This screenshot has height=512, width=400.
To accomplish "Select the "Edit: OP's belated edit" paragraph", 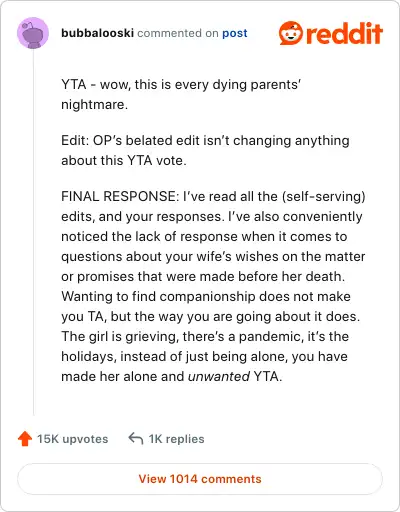I will (205, 151).
